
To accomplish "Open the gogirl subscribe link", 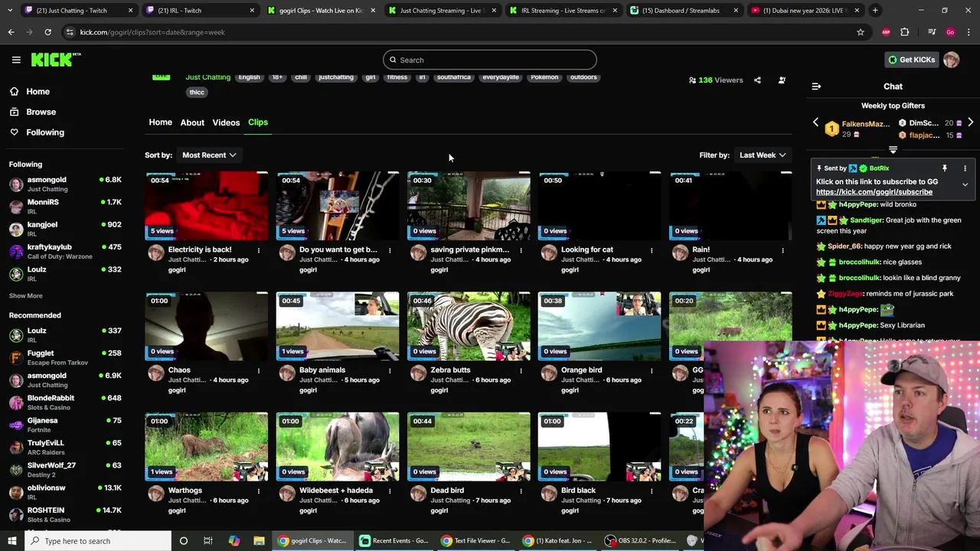I will coord(874,192).
